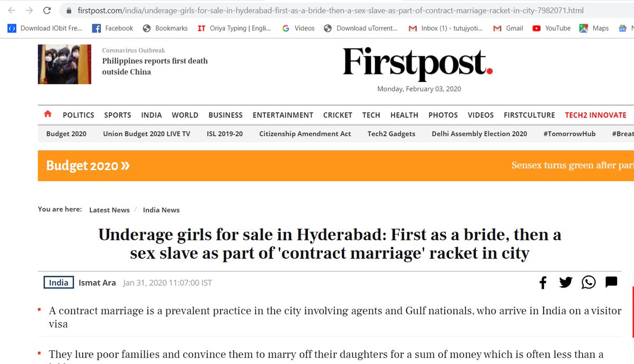The height and width of the screenshot is (364, 634).
Task: Select Union Budget 2020 LIVE TV topic
Action: click(x=146, y=134)
